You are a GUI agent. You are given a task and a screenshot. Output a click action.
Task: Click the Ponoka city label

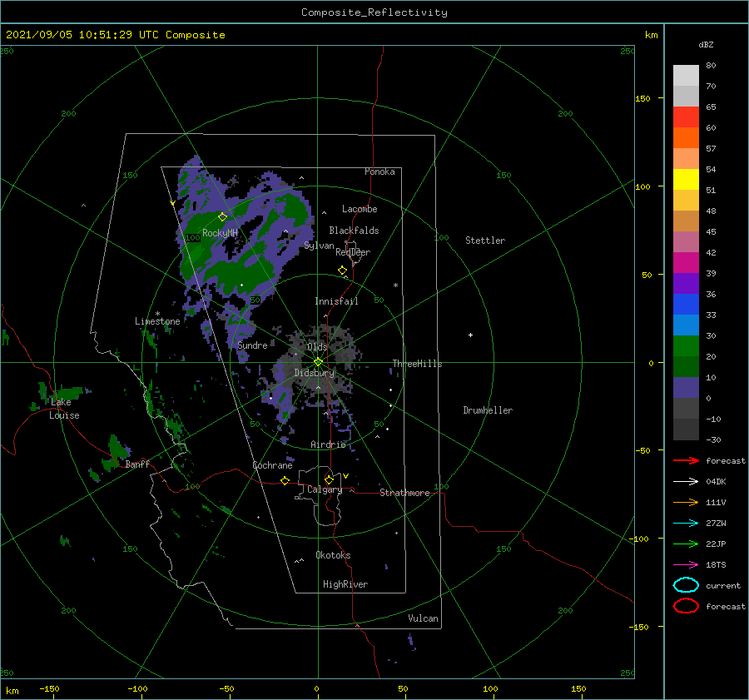point(379,171)
